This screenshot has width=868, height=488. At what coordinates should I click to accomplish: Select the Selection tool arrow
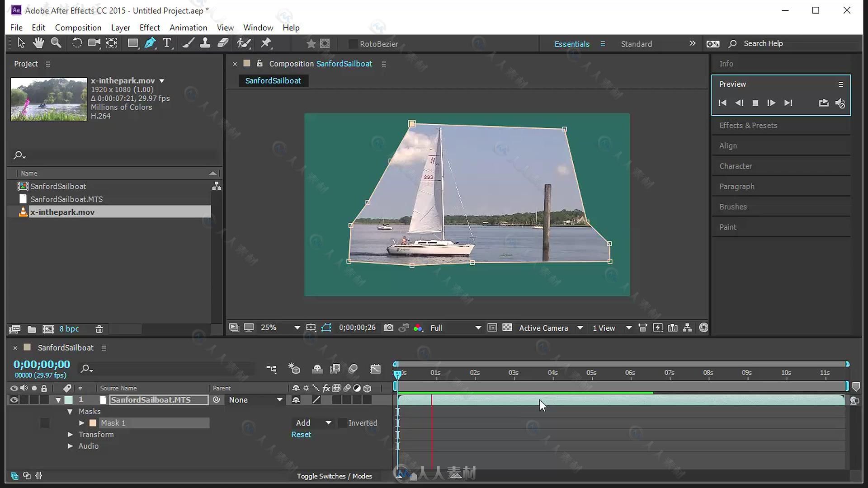coord(20,43)
